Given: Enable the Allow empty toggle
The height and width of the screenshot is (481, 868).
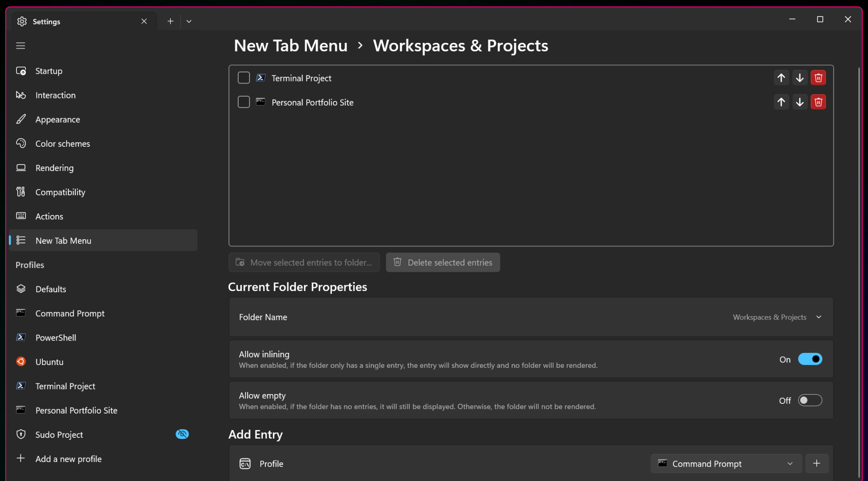Looking at the screenshot, I should tap(810, 400).
